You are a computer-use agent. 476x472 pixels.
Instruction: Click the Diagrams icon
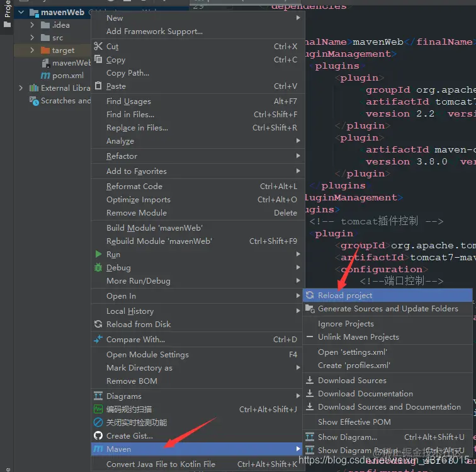[98, 396]
